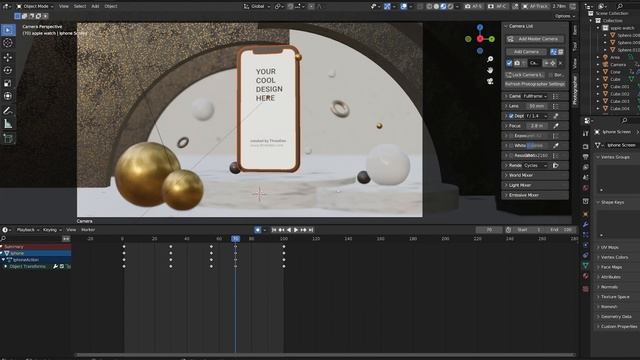The width and height of the screenshot is (640, 360).
Task: Toggle the Object Transforms channel checkbox
Action: (x=62, y=267)
